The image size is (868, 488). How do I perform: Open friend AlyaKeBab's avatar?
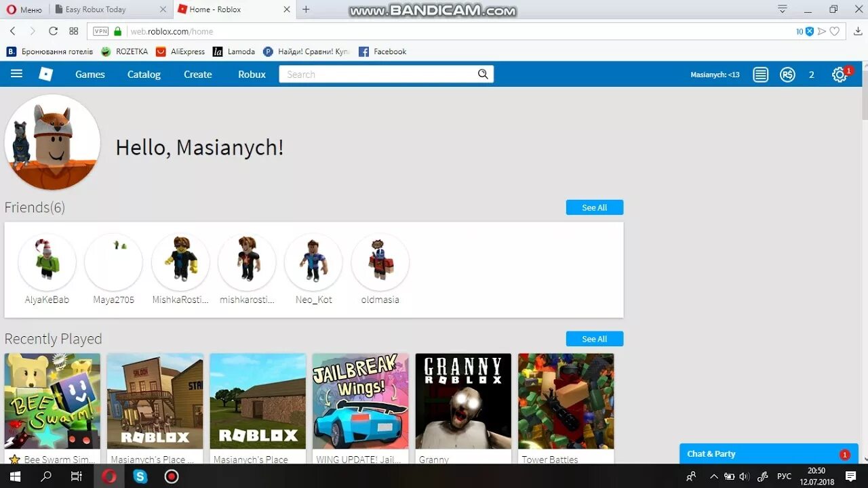point(47,262)
